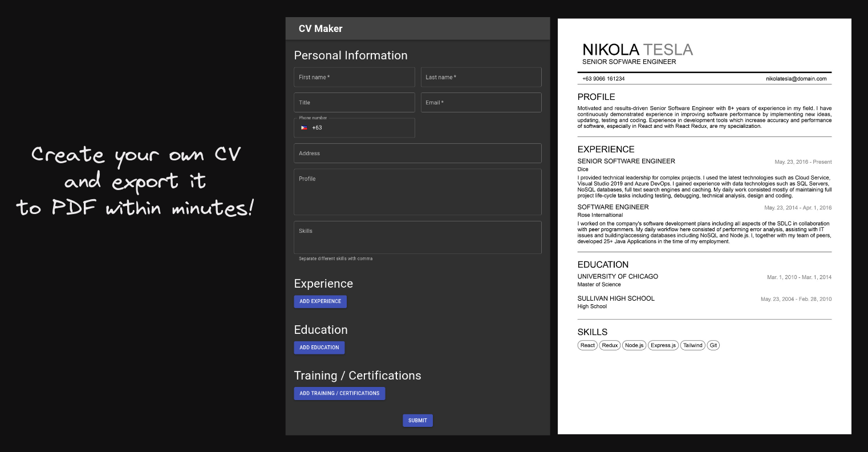Select the Email input field

(481, 103)
